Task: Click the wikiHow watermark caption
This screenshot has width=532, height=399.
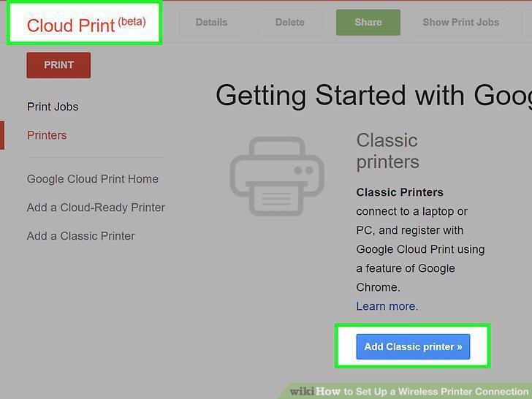Action: click(x=408, y=392)
